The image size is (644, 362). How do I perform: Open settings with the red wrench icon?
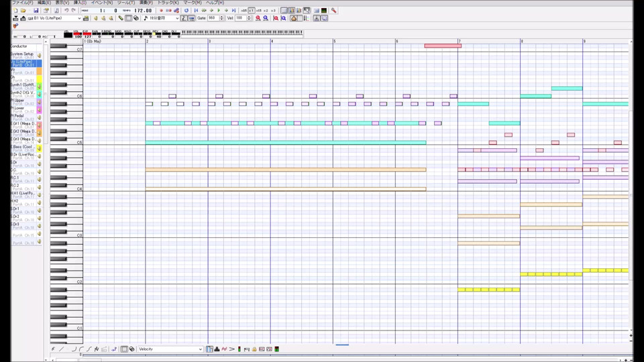(333, 10)
